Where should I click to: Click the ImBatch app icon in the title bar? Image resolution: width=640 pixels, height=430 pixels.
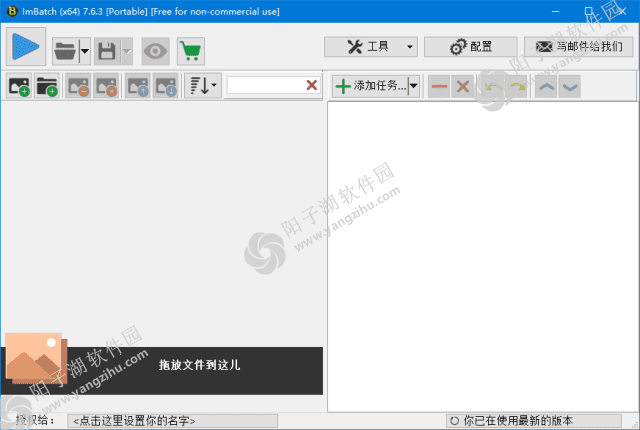point(12,11)
